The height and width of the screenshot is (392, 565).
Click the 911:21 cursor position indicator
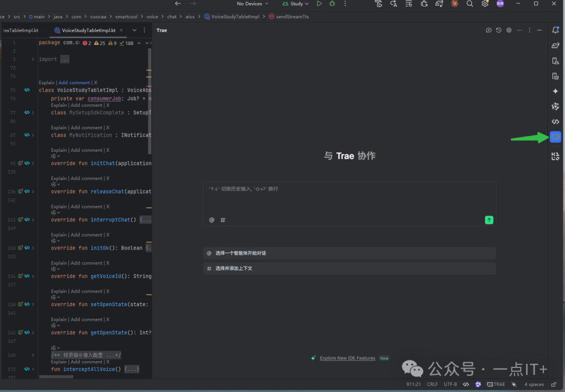coord(413,384)
